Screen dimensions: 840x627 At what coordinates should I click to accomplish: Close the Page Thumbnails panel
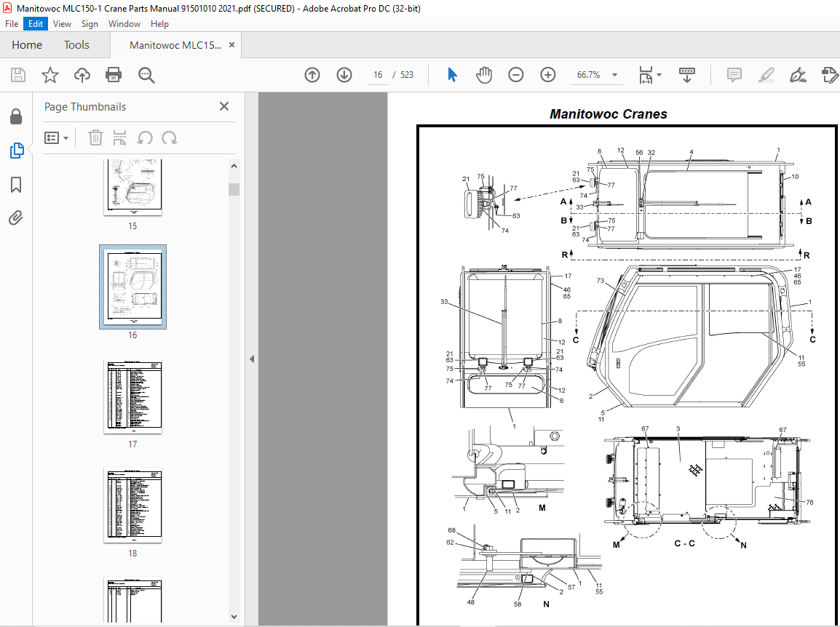click(224, 106)
